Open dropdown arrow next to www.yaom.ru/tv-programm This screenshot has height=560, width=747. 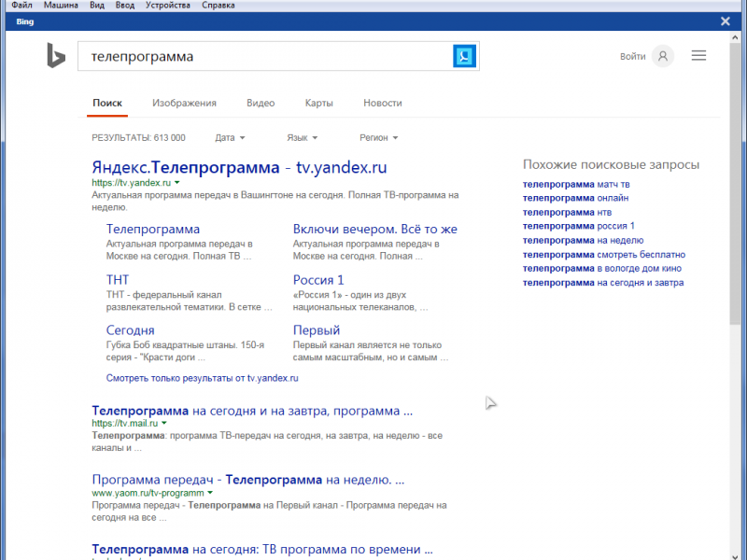click(x=209, y=493)
